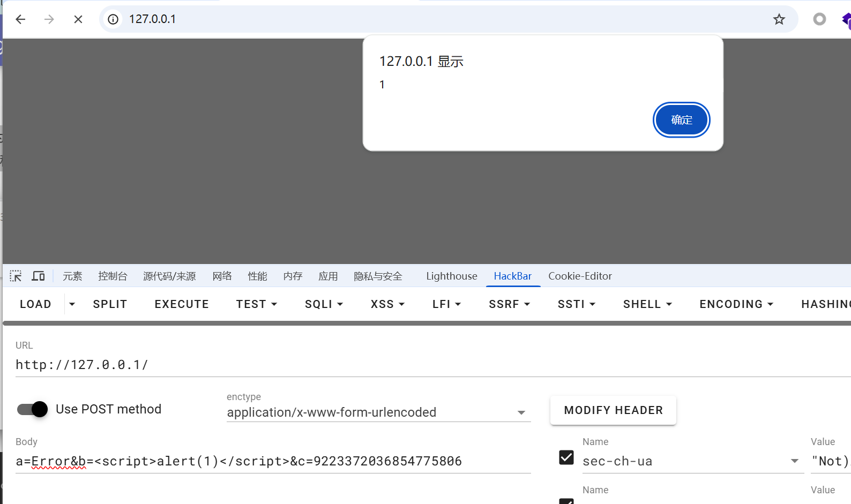Open the 内存 tab
Viewport: 851px width, 504px height.
pyautogui.click(x=293, y=276)
